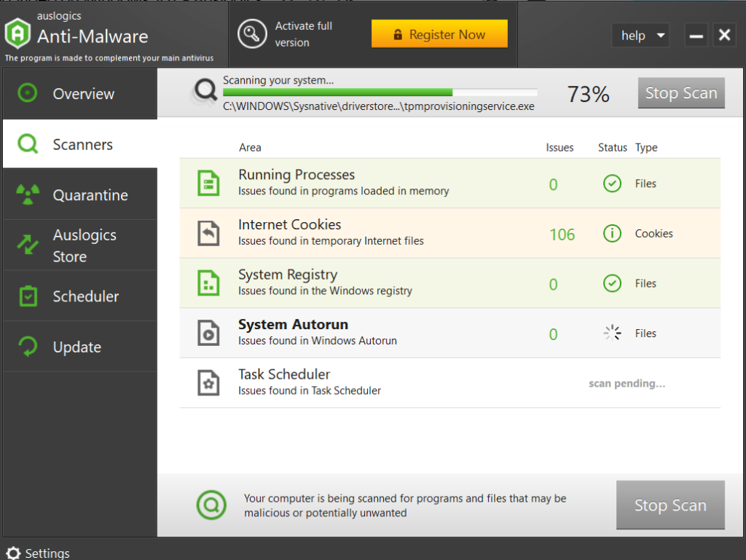This screenshot has width=746, height=560.
Task: Click the key icon beside Activate full version
Action: click(x=252, y=34)
